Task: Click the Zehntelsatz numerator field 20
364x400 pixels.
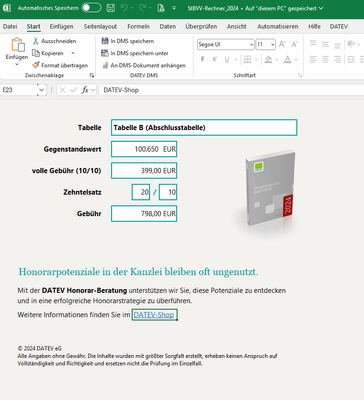Action: [141, 192]
